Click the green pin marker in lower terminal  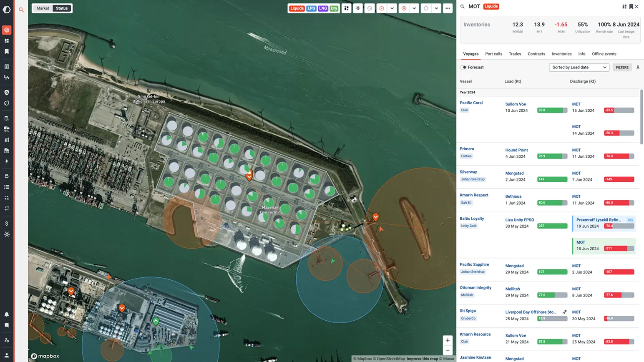pos(156,322)
